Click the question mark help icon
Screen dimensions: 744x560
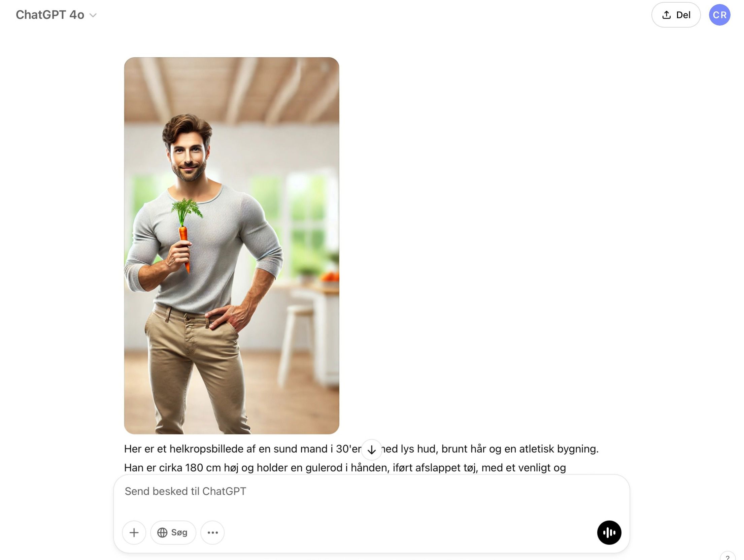[728, 557]
